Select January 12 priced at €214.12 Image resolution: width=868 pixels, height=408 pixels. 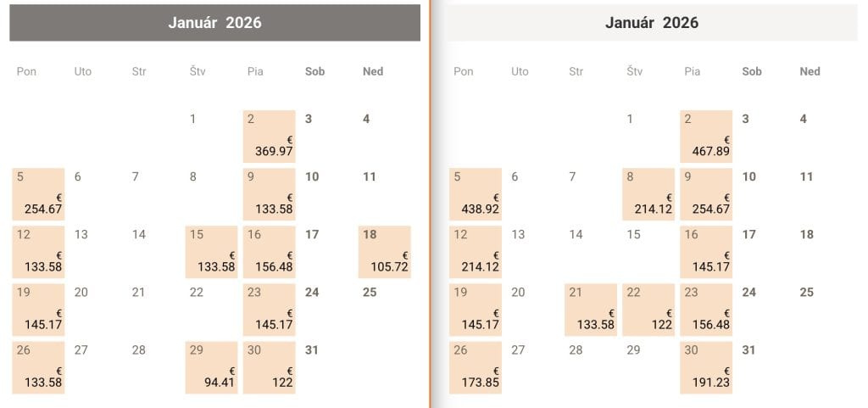[x=476, y=252]
